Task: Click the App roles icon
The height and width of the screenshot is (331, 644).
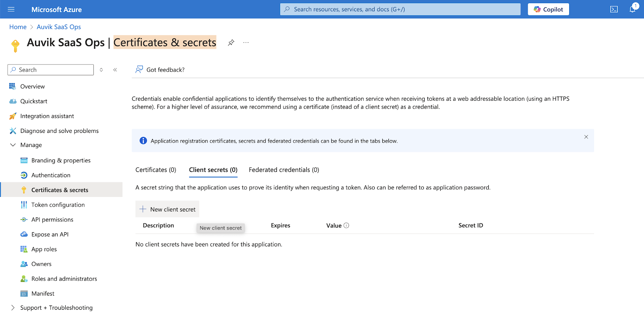Action: [x=24, y=249]
